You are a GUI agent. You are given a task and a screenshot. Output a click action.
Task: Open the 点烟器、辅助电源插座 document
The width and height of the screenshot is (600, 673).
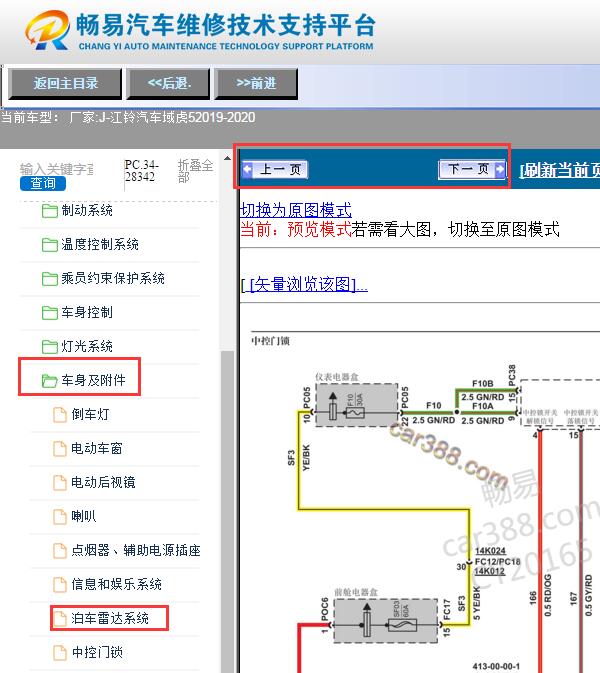point(136,550)
